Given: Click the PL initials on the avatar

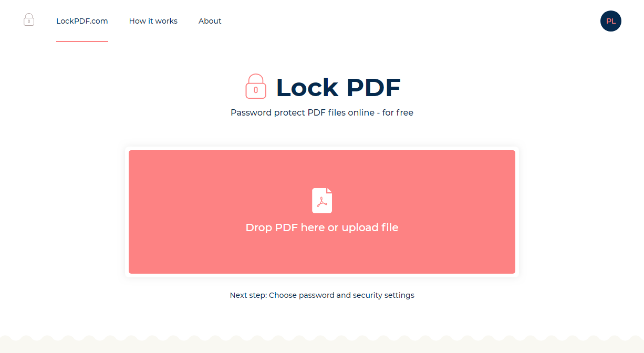Looking at the screenshot, I should [x=610, y=21].
